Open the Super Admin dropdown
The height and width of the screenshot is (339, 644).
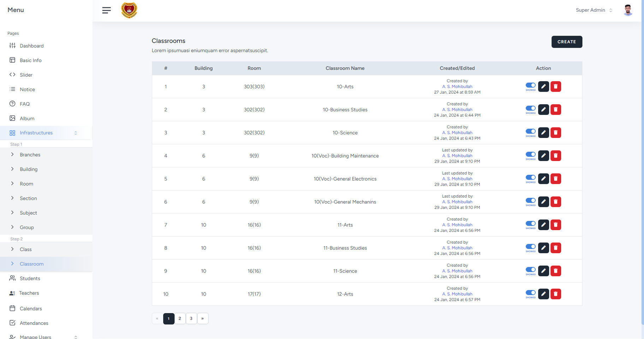click(594, 10)
